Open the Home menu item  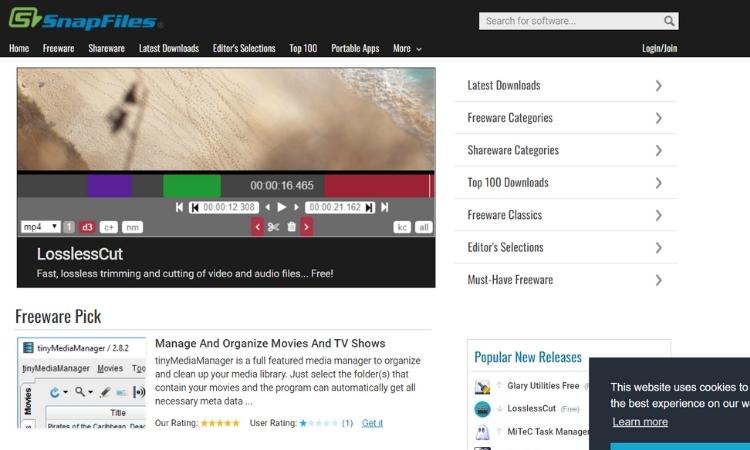tap(19, 48)
